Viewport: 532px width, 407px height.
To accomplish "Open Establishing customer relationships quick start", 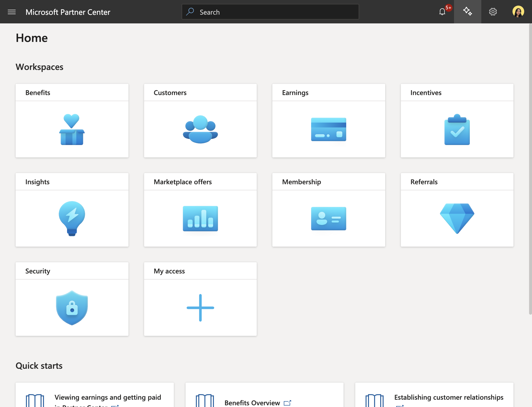I will click(x=449, y=397).
